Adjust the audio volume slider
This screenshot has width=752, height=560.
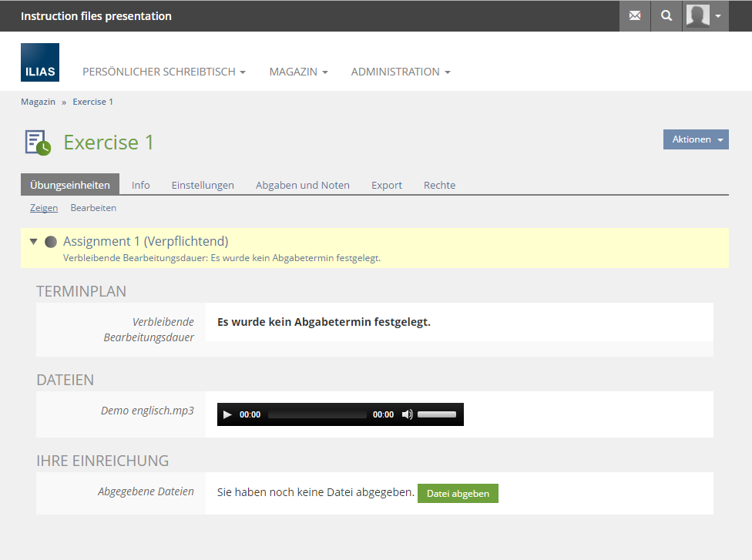[437, 414]
